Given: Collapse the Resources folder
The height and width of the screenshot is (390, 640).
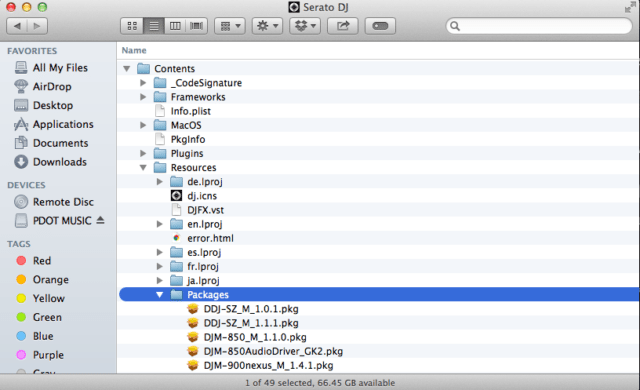Looking at the screenshot, I should [143, 168].
